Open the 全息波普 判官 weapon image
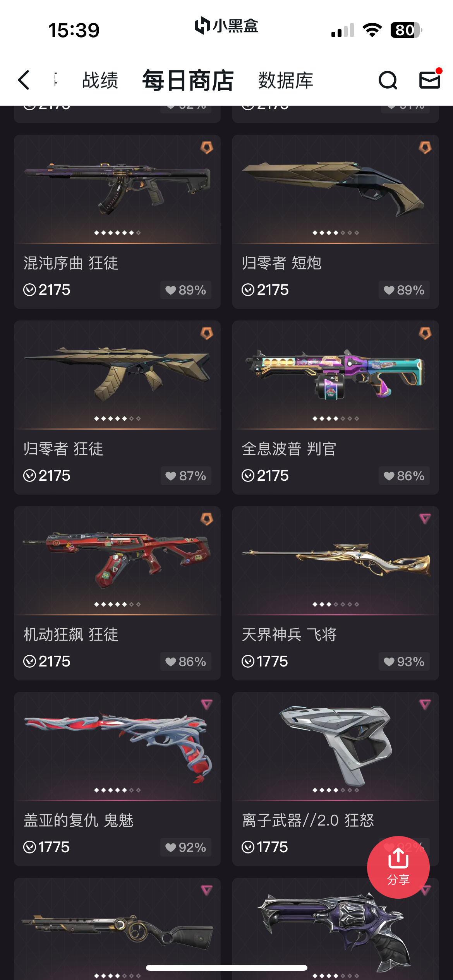 click(x=335, y=374)
